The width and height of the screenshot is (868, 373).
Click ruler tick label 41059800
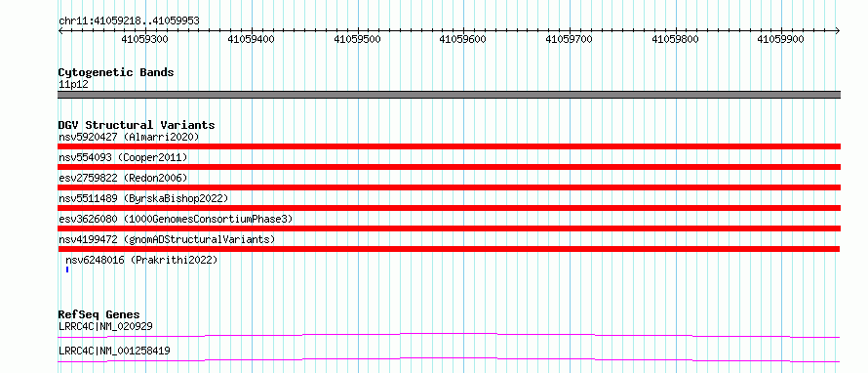(675, 39)
